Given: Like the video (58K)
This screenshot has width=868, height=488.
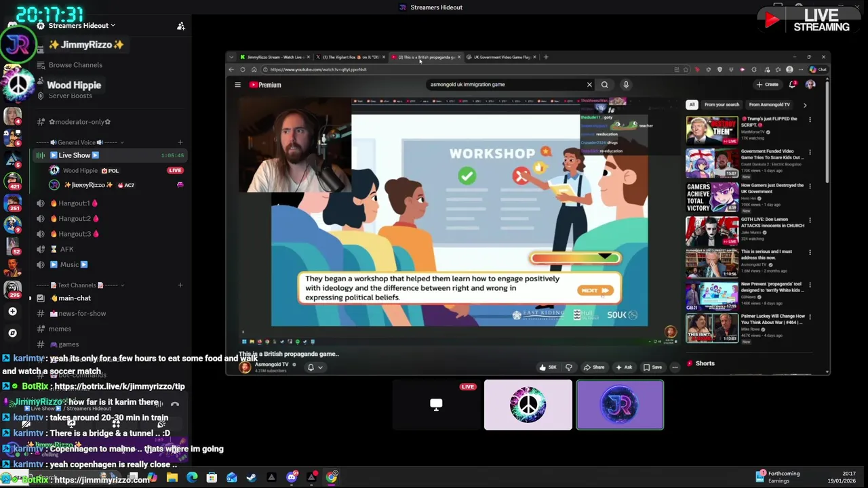Looking at the screenshot, I should click(x=549, y=367).
